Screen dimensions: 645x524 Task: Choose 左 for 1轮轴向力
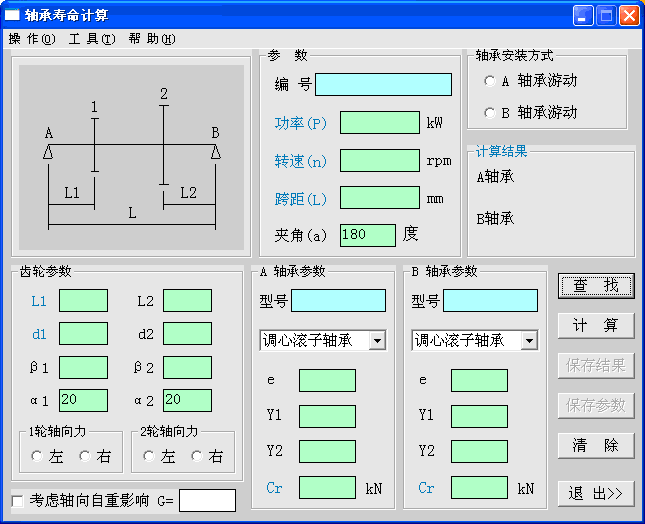(37, 456)
